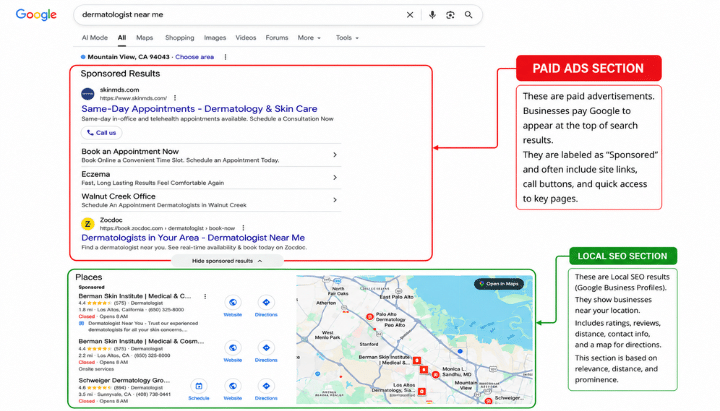Expand Walnut Creek Office sitelink chevron

pos(335,200)
